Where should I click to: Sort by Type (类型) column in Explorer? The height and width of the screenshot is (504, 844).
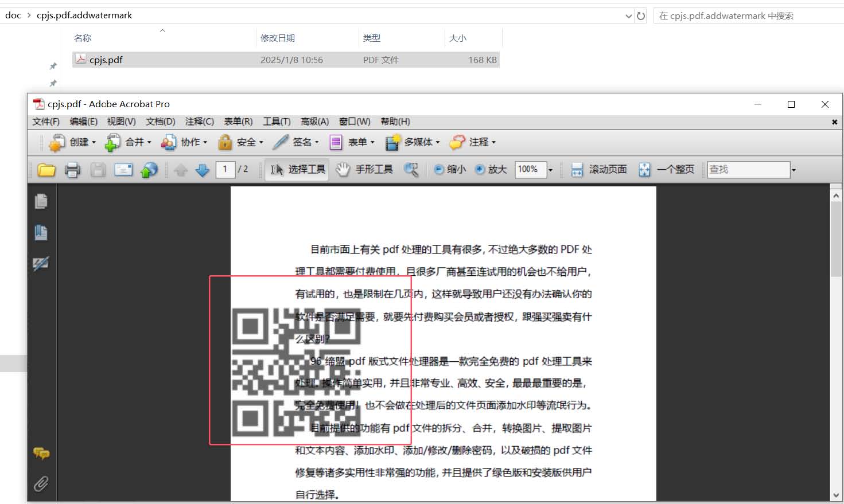point(372,38)
